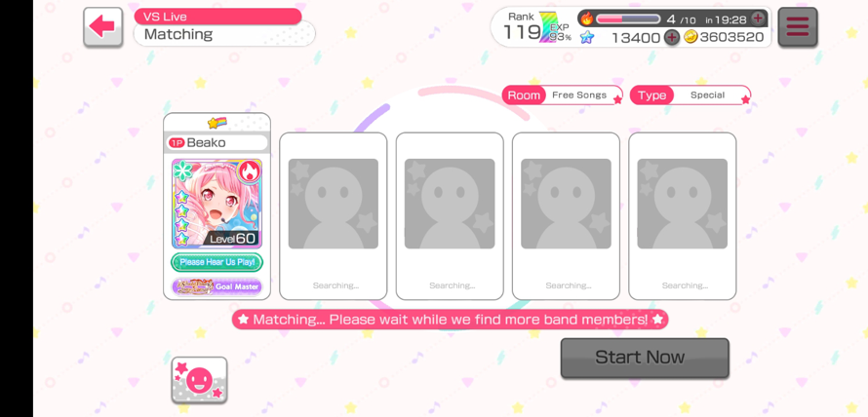Tap the gold coin icon next to 3603520
Viewport: 868px width, 417px height.
[x=690, y=37]
